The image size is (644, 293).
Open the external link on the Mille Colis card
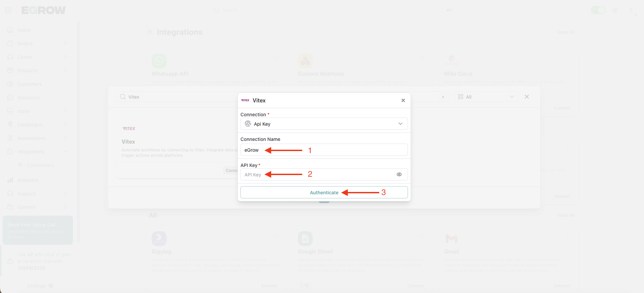coord(568,58)
